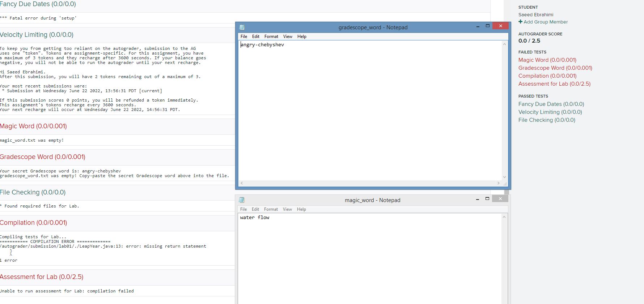
Task: Minimize the magic_word Notepad window
Action: coord(478,199)
